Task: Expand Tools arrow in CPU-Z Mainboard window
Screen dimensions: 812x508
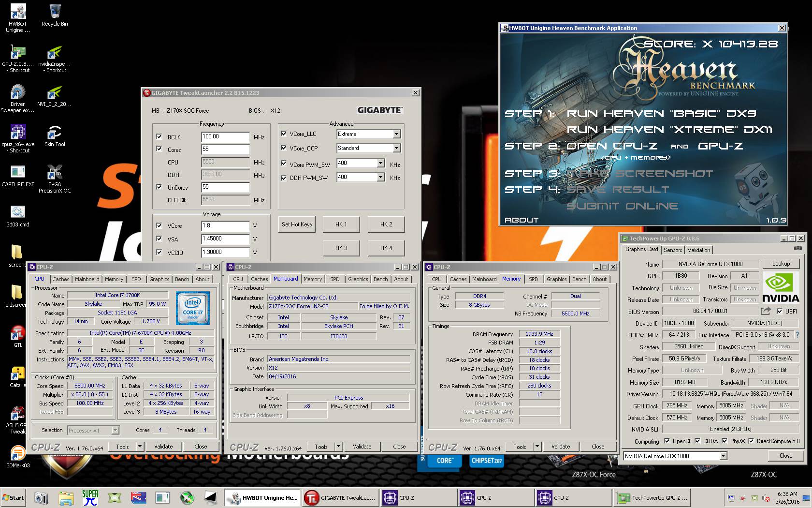Action: point(338,447)
